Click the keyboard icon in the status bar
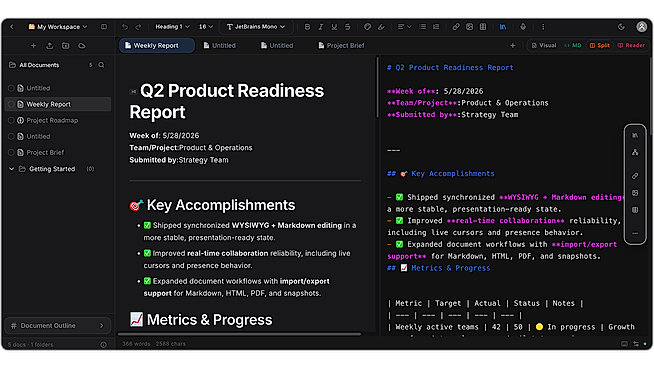Viewport: 654px width, 368px height. click(x=624, y=344)
